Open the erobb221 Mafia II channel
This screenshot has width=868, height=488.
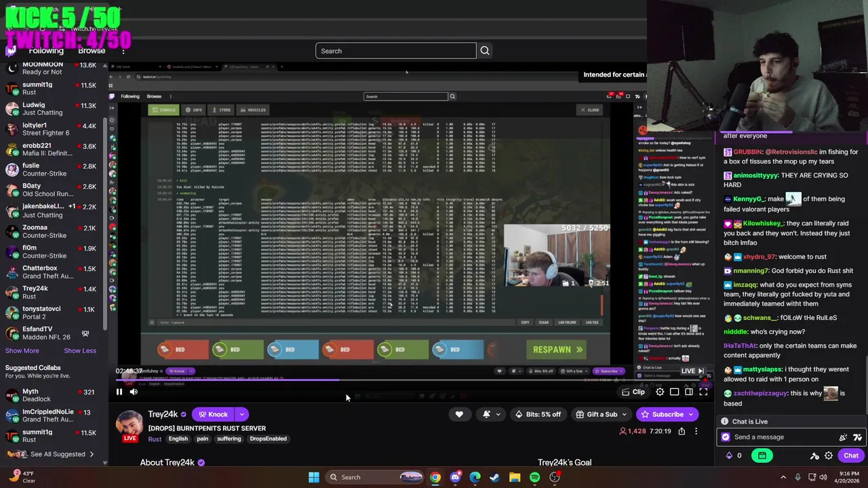click(x=53, y=149)
